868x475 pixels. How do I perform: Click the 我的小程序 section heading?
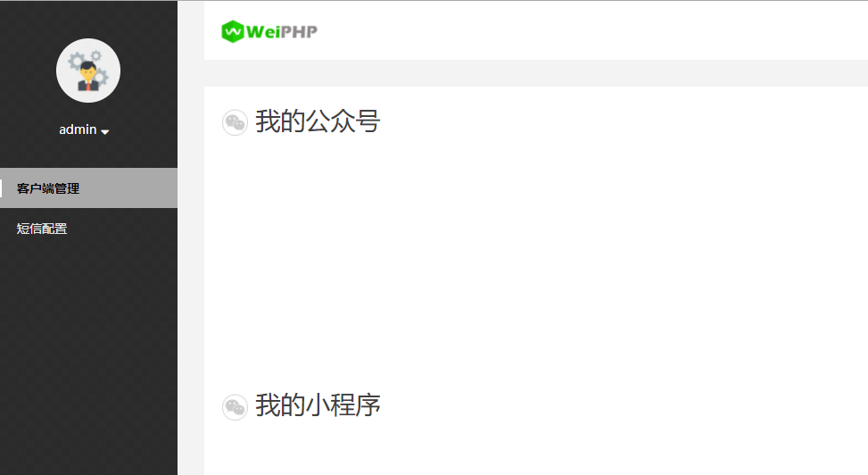[318, 405]
